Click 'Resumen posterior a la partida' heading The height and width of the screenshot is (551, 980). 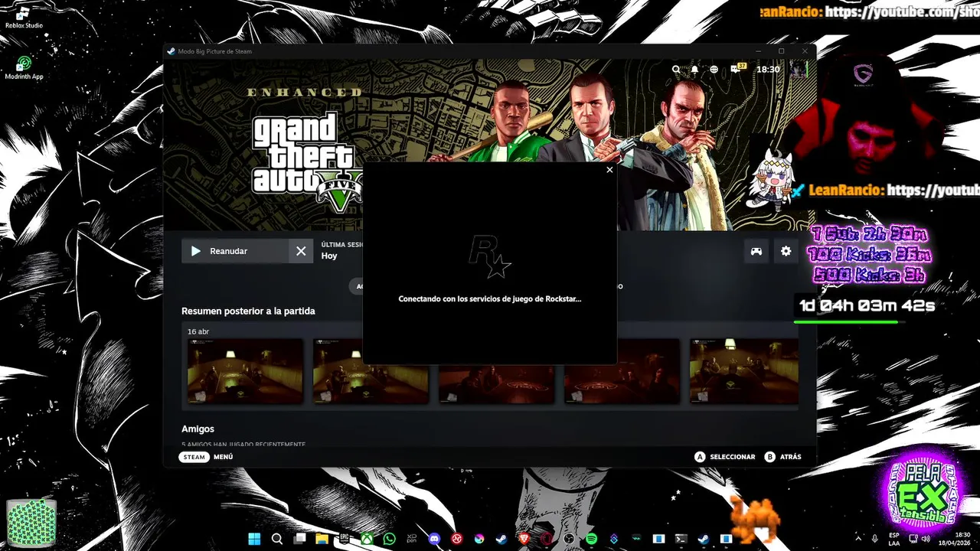[248, 311]
